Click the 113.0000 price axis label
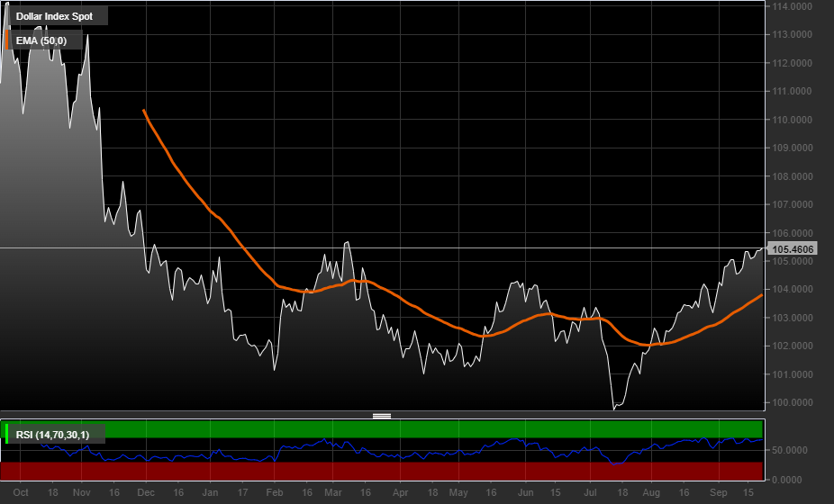834x504 pixels. click(792, 34)
